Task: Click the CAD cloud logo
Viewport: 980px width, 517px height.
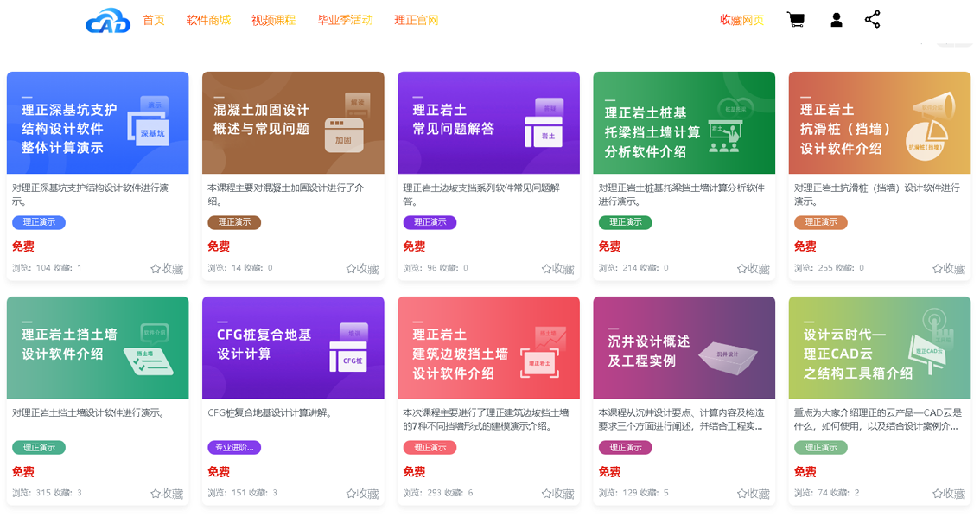Action: click(108, 20)
